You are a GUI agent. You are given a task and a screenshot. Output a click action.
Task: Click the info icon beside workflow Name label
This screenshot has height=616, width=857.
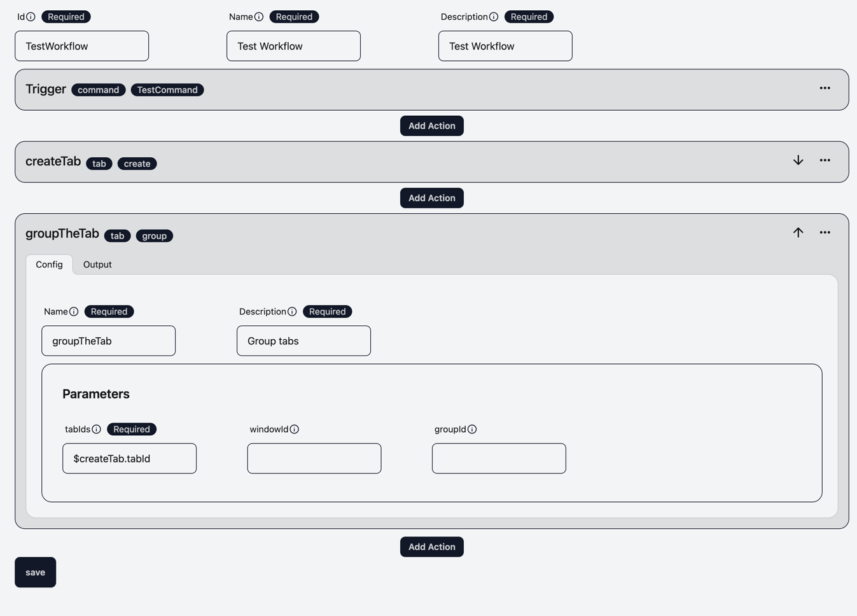tap(259, 17)
